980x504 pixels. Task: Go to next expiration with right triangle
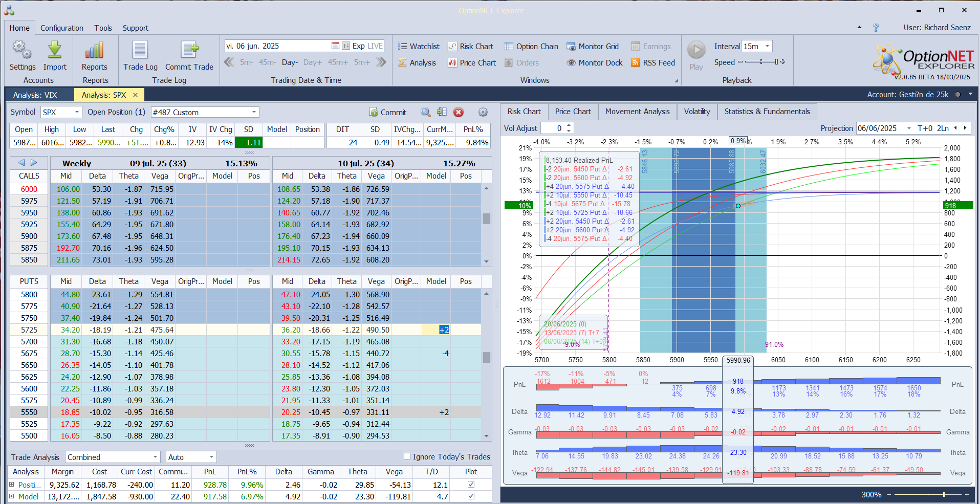pyautogui.click(x=34, y=163)
